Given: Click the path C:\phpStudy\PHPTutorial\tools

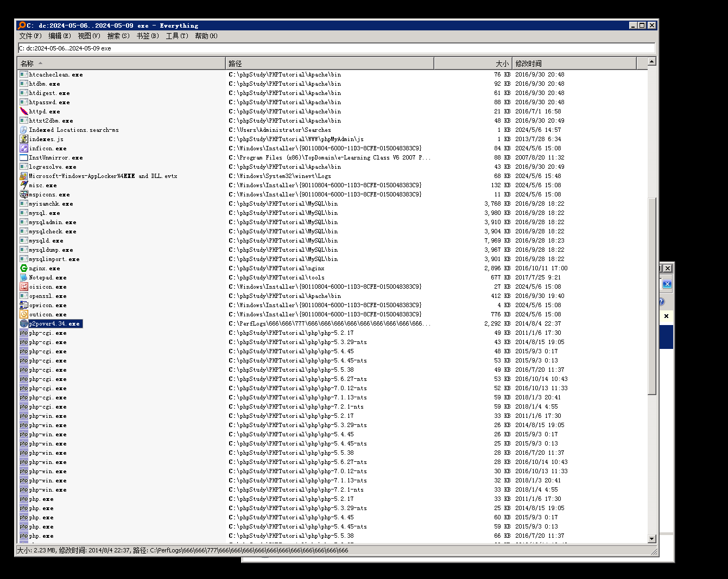Looking at the screenshot, I should [x=277, y=277].
